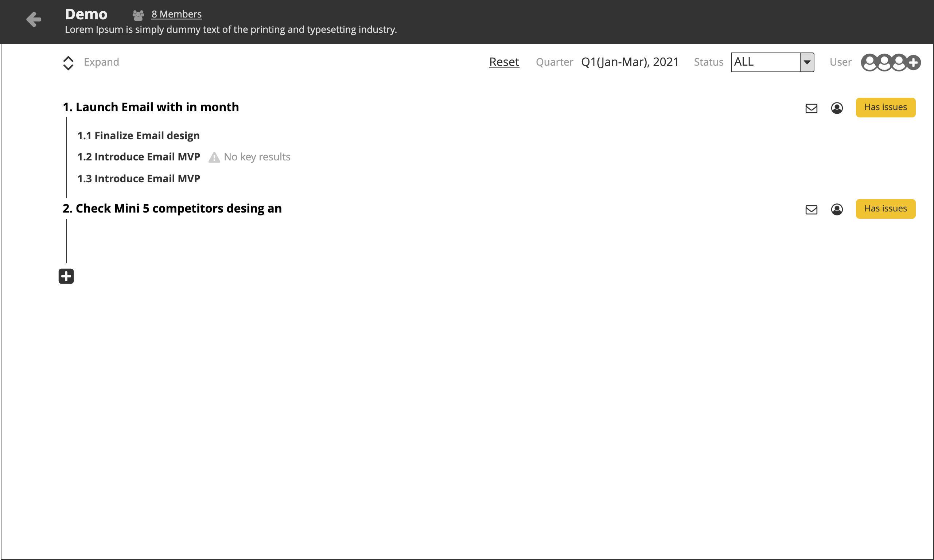Click the user icon for Launch Email objective
934x560 pixels.
[837, 108]
